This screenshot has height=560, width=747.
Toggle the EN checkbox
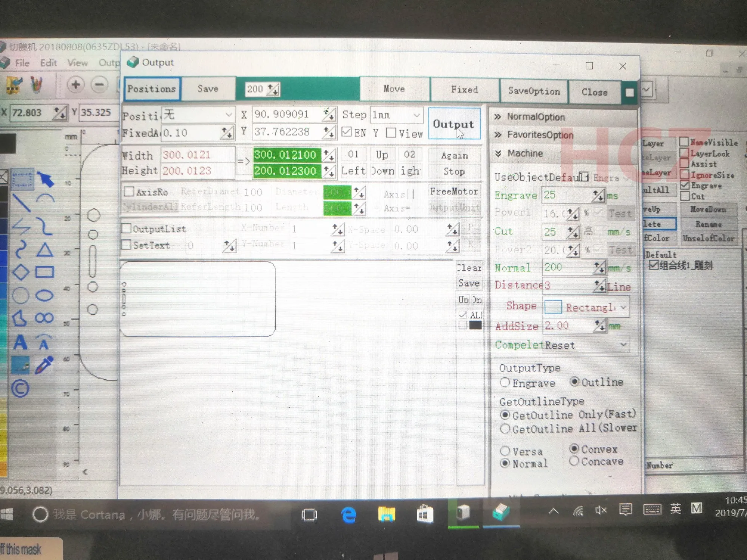point(346,132)
